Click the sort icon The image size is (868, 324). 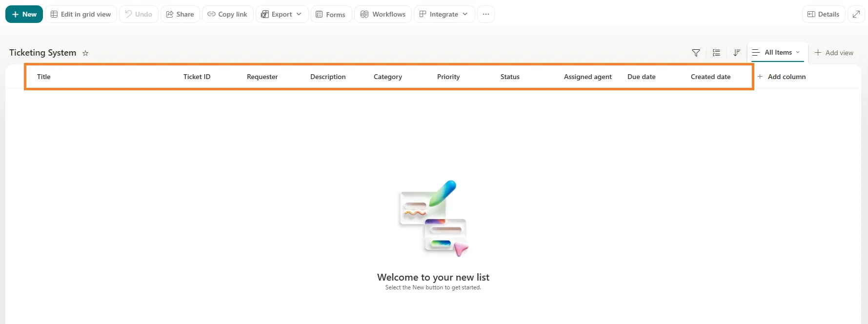coord(737,53)
